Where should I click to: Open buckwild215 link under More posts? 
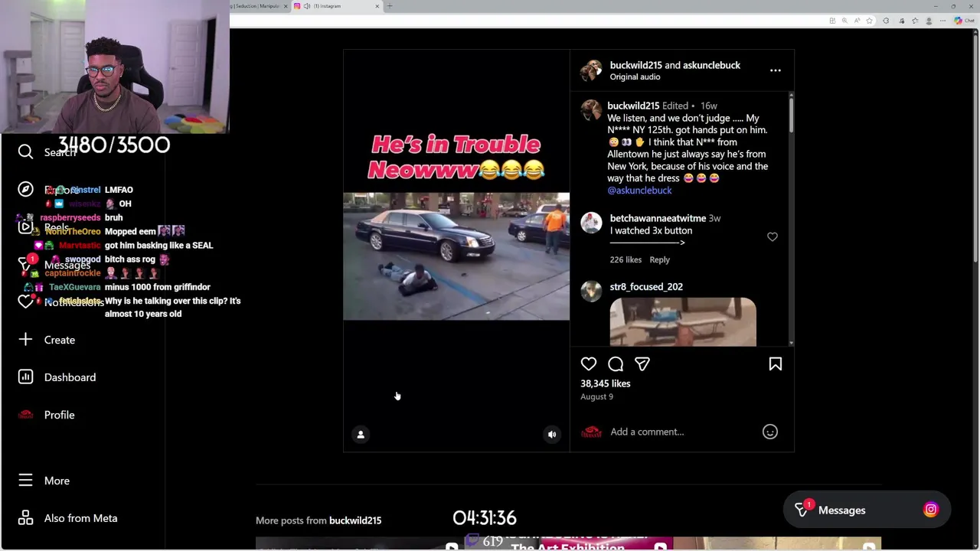tap(355, 520)
